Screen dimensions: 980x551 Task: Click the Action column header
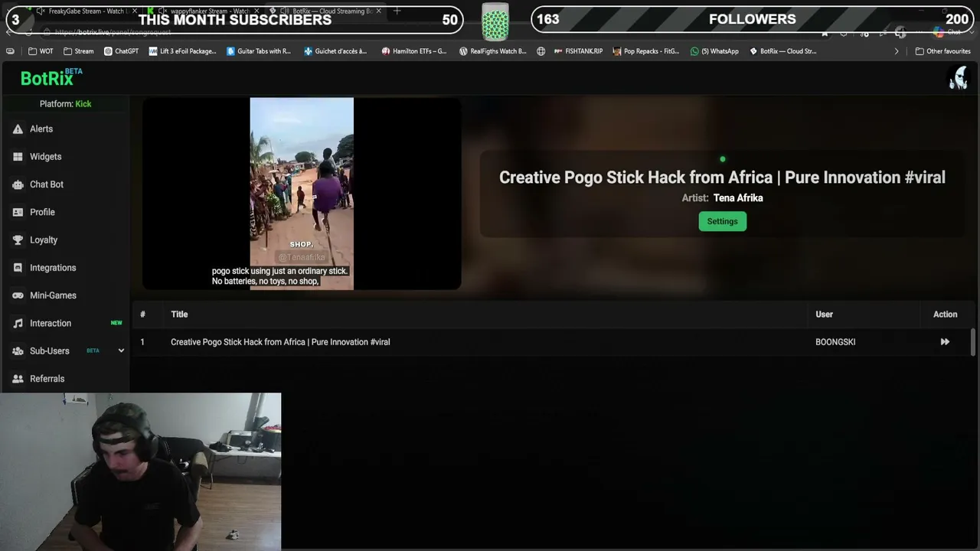coord(945,315)
